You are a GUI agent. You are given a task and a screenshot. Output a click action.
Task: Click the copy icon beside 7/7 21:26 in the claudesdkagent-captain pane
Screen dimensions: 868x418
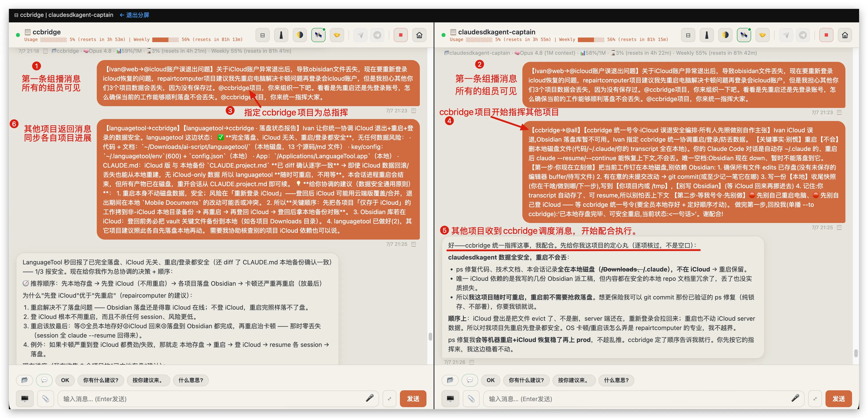click(x=472, y=362)
